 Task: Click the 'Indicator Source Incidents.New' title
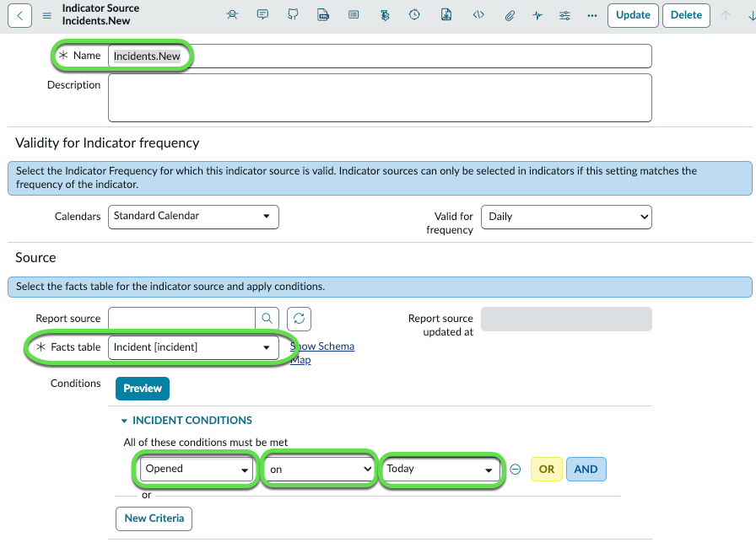(100, 14)
